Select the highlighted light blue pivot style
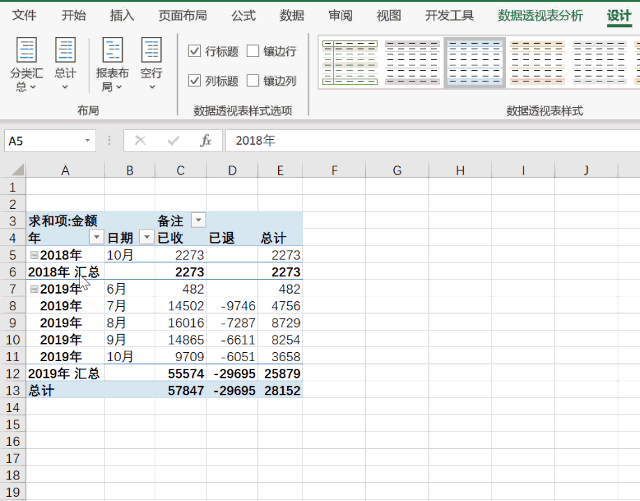Image resolution: width=640 pixels, height=501 pixels. pyautogui.click(x=475, y=62)
